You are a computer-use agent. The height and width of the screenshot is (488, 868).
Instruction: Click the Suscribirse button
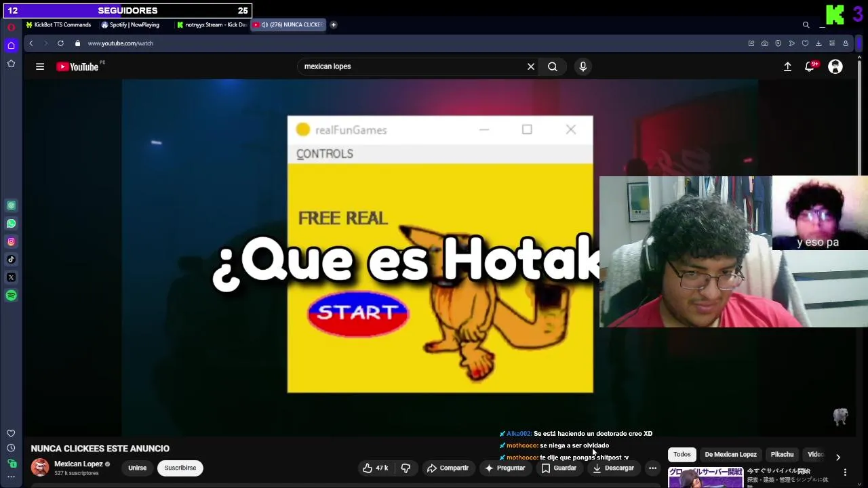click(x=180, y=468)
